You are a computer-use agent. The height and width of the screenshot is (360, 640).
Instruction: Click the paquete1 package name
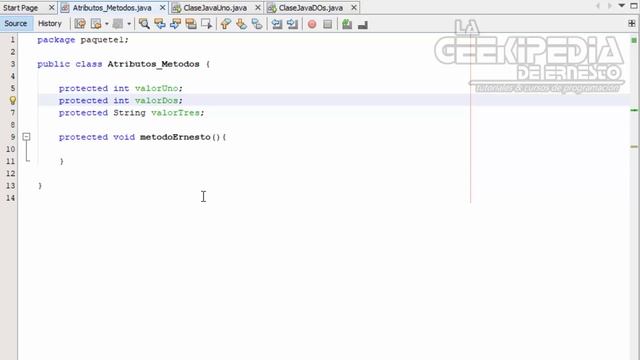tap(102, 40)
